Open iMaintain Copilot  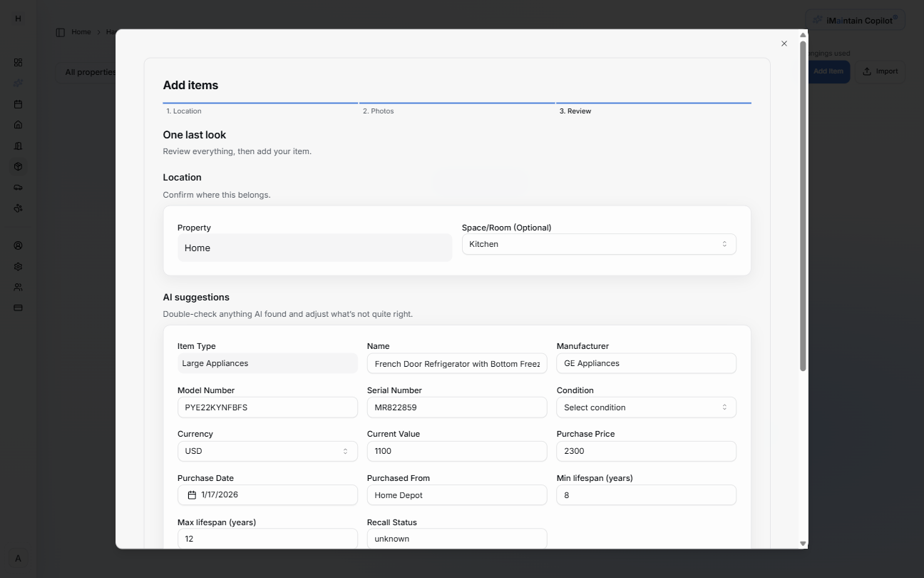point(855,20)
